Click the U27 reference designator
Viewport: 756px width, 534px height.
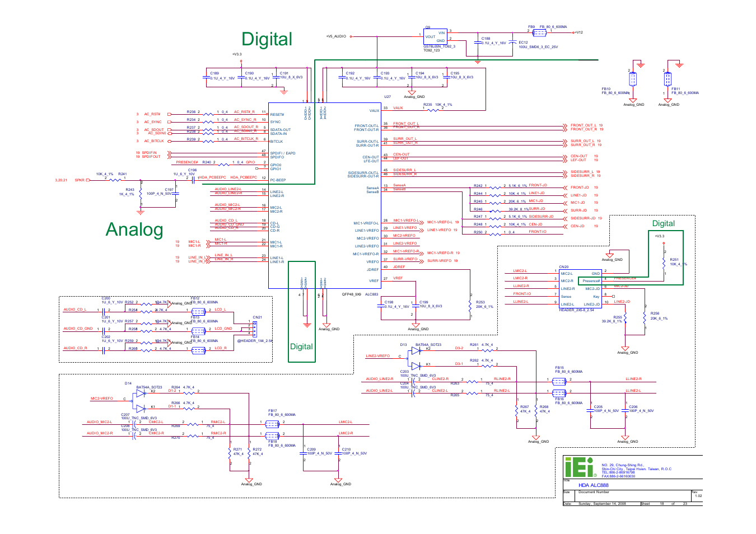388,97
